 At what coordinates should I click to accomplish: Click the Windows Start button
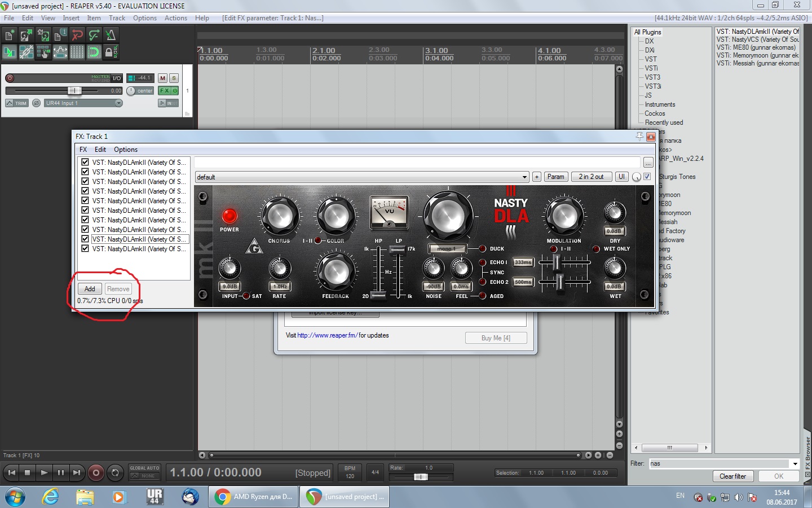(x=15, y=497)
